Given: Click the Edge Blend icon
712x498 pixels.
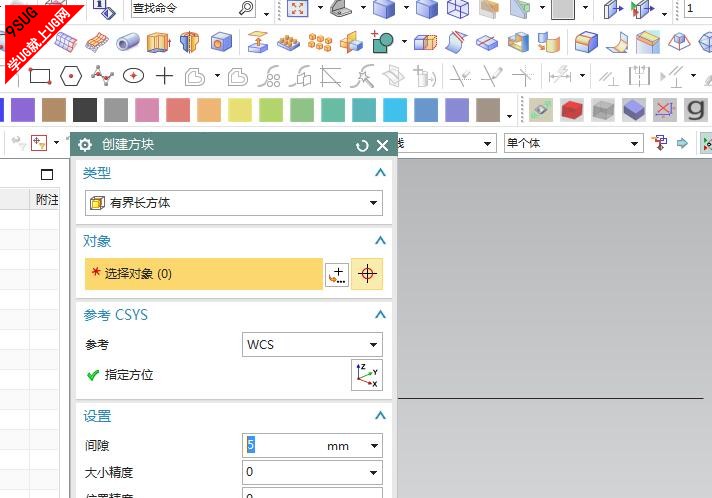Looking at the screenshot, I should coord(586,42).
